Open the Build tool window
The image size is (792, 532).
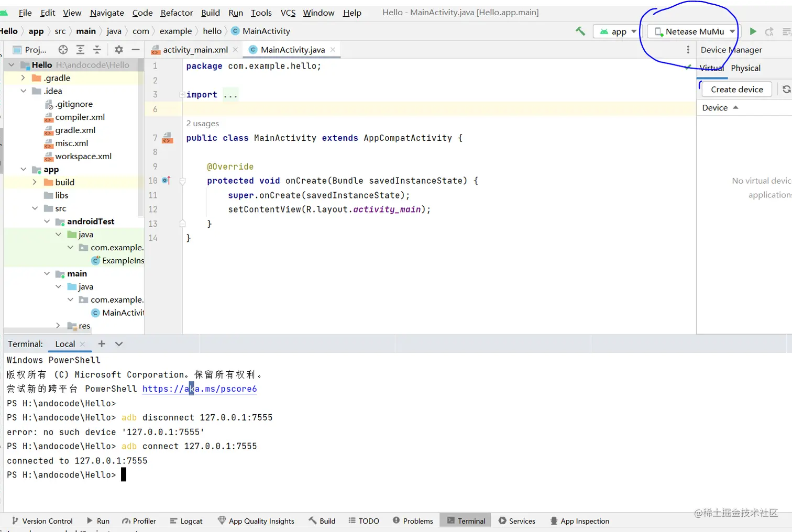click(x=322, y=521)
